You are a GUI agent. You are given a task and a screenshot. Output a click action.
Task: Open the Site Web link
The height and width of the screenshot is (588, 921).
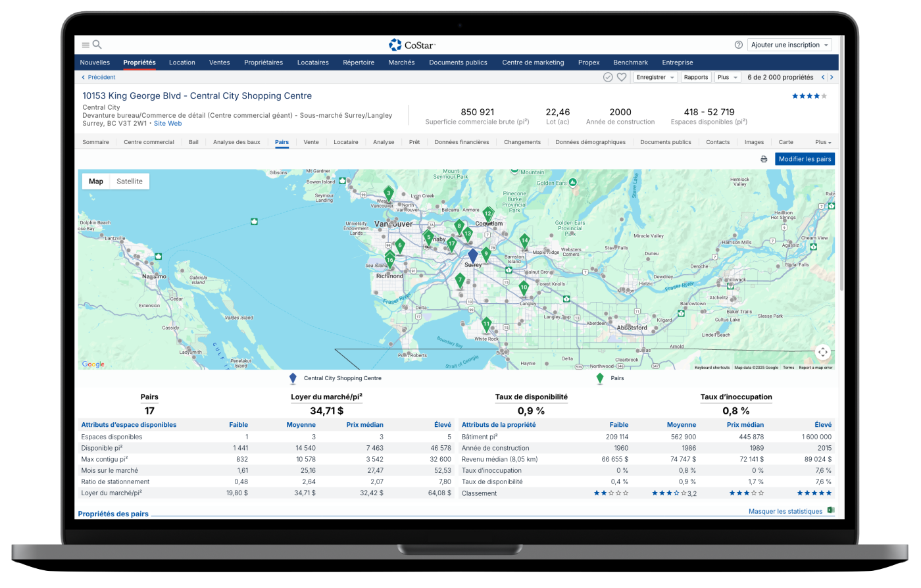[x=168, y=124]
